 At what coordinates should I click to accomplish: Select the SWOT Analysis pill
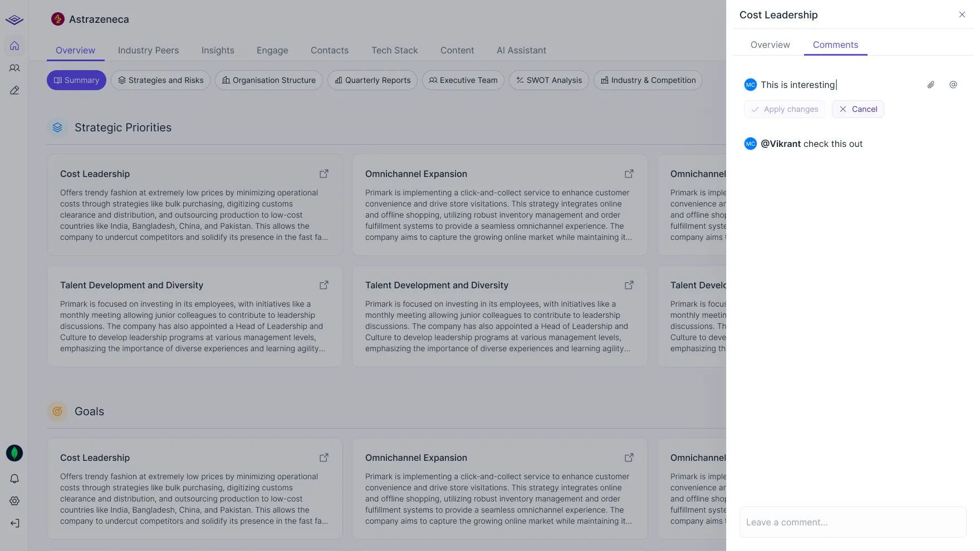click(x=549, y=80)
